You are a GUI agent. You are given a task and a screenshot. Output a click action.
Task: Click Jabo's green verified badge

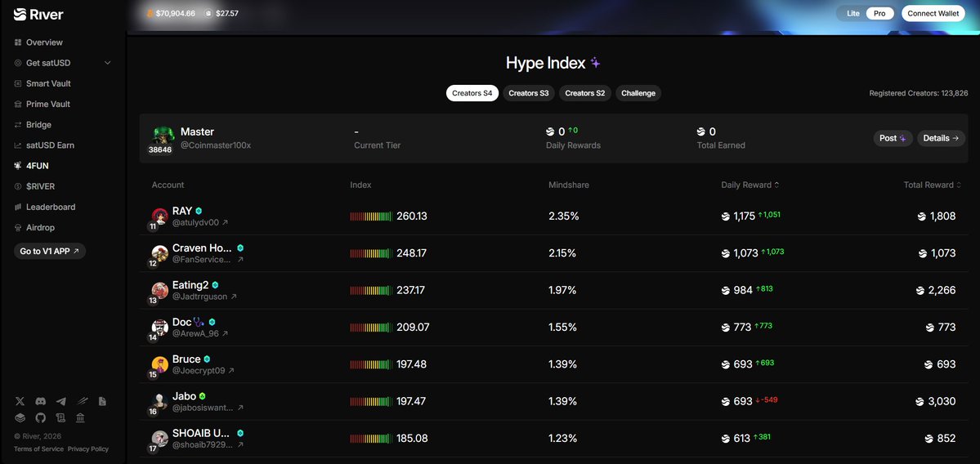203,396
